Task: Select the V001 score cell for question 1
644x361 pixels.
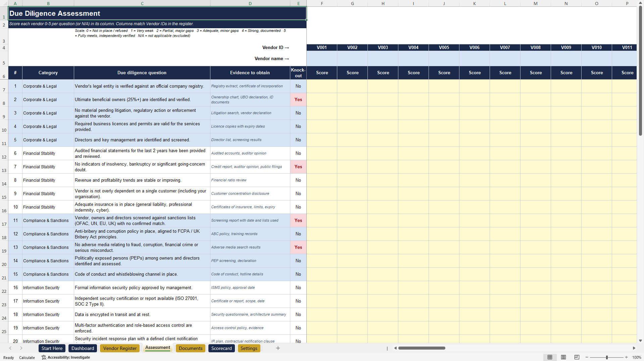Action: pos(322,86)
